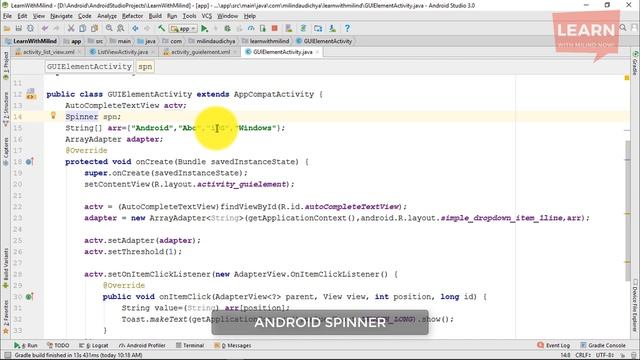Click the Undo arrow icon
Image resolution: width=640 pixels, height=360 pixels.
[x=45, y=29]
